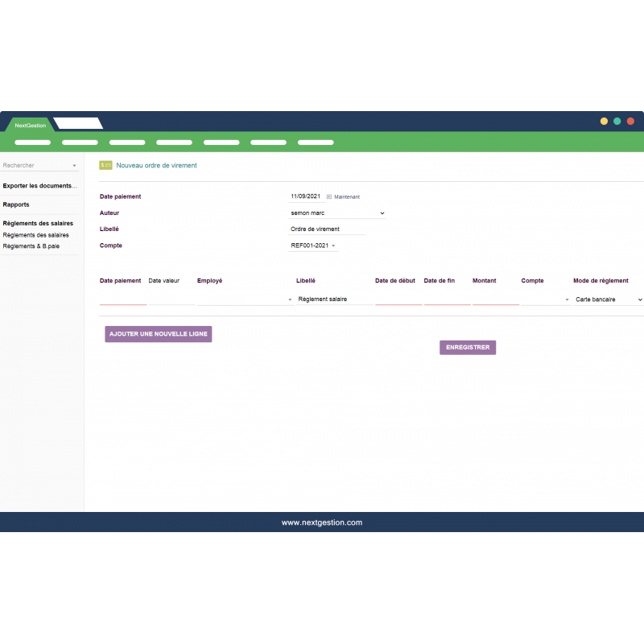Image resolution: width=644 pixels, height=644 pixels.
Task: Select "Règlements & B.paie" in the sidebar
Action: click(30, 246)
